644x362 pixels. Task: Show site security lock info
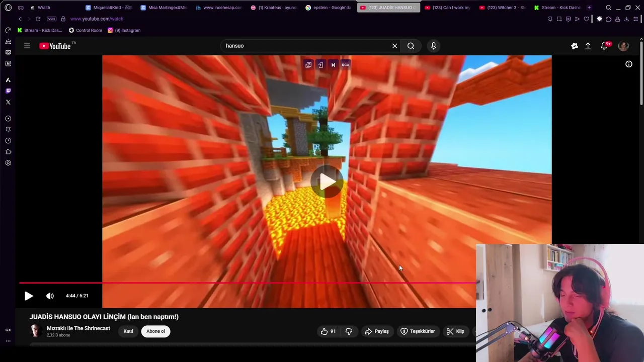pos(63,19)
